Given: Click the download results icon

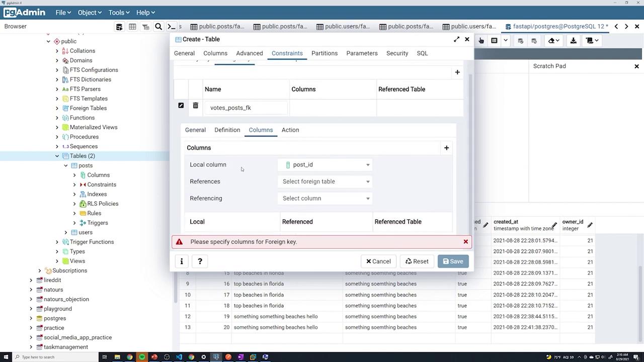Looking at the screenshot, I should point(573,41).
